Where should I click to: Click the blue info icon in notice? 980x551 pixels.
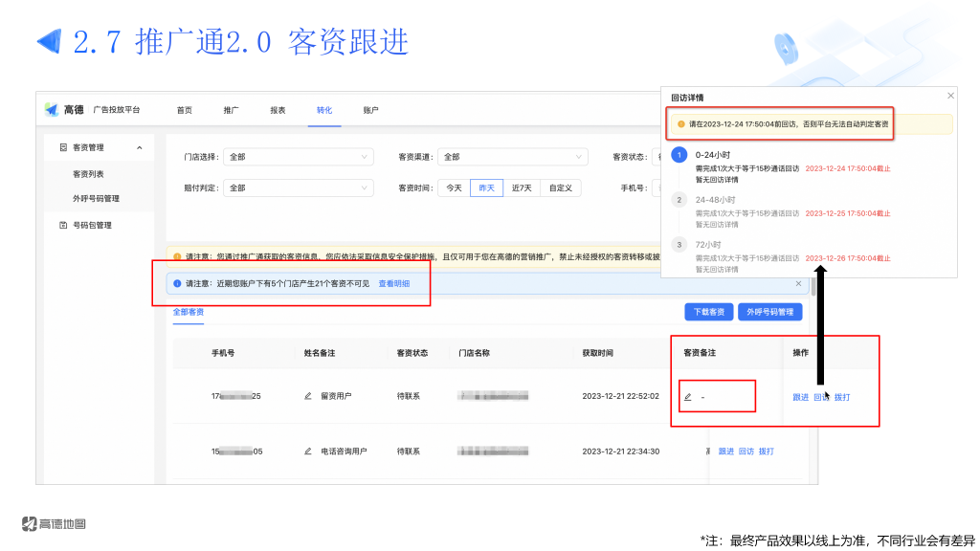click(x=177, y=283)
